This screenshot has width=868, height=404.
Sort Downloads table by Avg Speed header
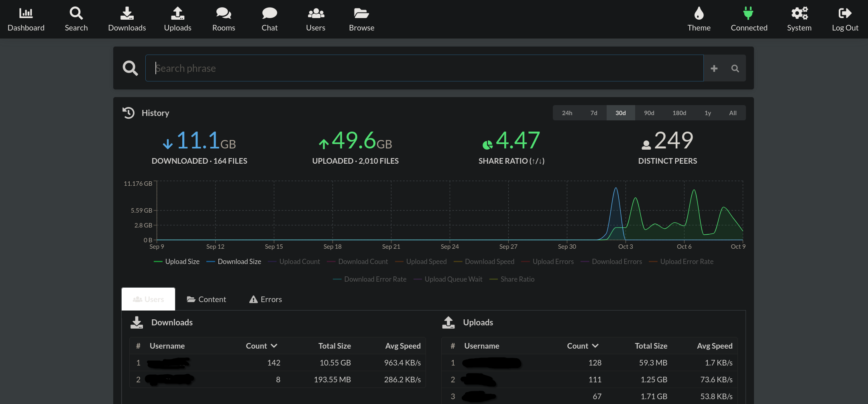pos(403,346)
